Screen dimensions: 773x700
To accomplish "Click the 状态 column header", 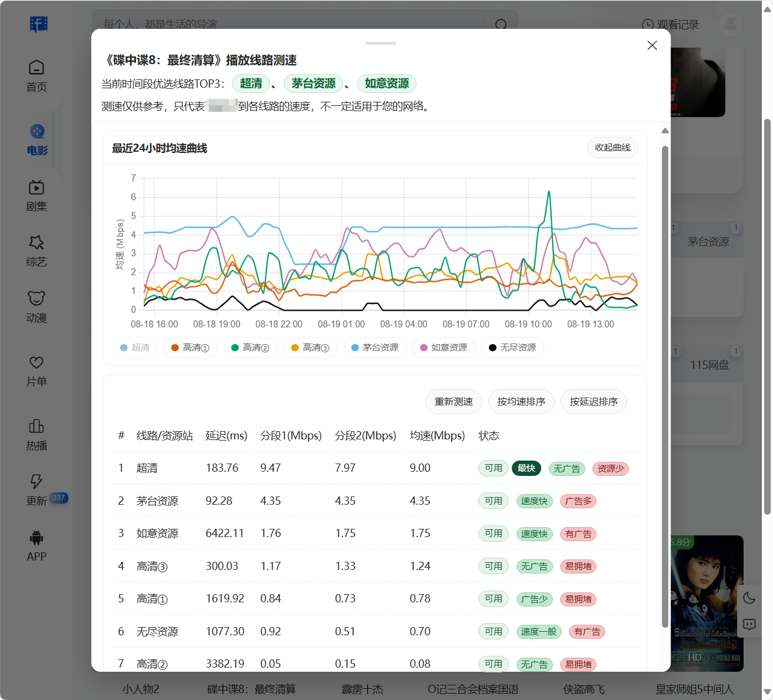I will click(x=489, y=436).
